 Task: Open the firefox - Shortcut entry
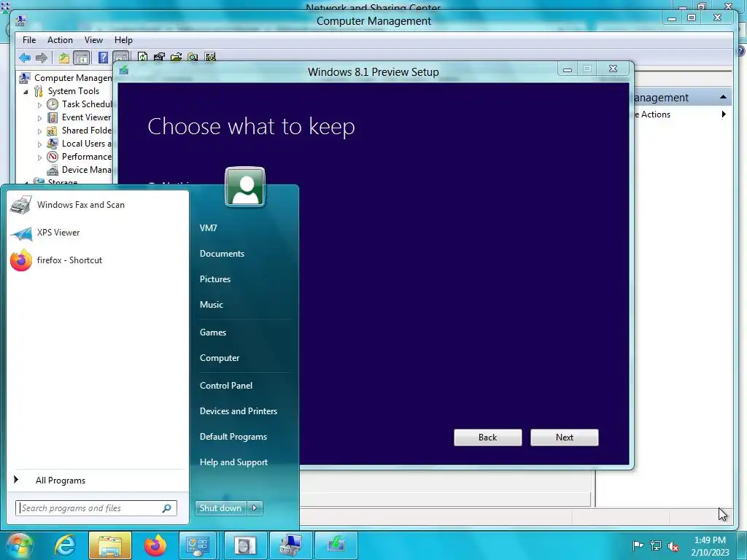[98, 260]
